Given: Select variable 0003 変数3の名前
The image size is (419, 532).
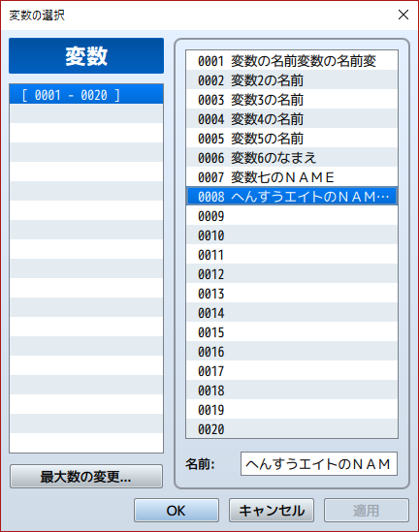Looking at the screenshot, I should pos(292,100).
